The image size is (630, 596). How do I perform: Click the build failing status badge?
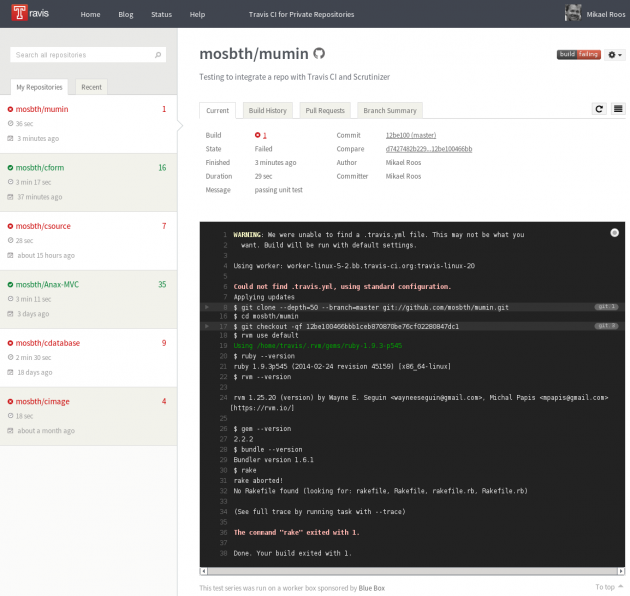pyautogui.click(x=579, y=54)
